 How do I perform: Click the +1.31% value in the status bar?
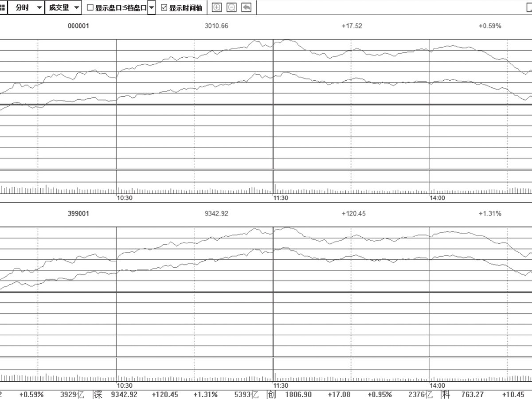pyautogui.click(x=206, y=395)
